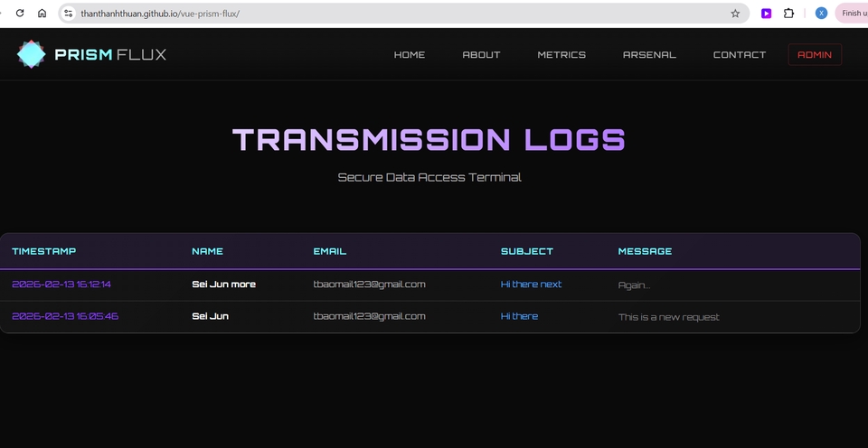Open the ARSENAL section

click(x=649, y=55)
